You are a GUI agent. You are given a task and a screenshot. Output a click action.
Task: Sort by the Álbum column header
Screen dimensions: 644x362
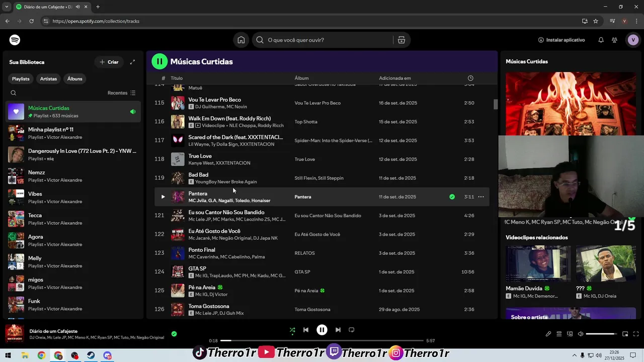[301, 78]
